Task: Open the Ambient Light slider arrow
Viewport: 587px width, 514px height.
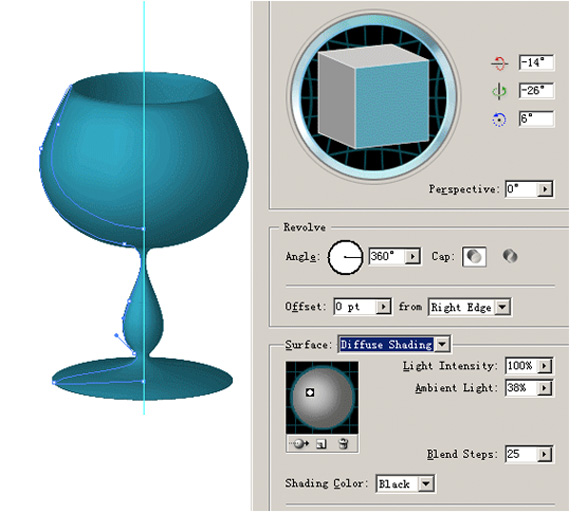Action: (x=544, y=388)
